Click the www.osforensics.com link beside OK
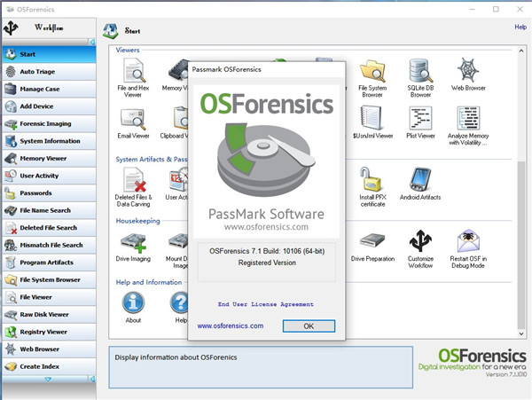 (x=231, y=325)
